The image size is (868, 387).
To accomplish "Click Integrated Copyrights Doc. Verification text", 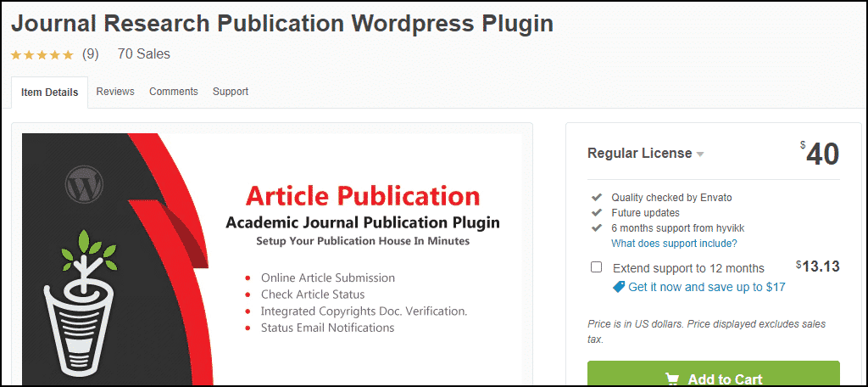I will point(364,311).
